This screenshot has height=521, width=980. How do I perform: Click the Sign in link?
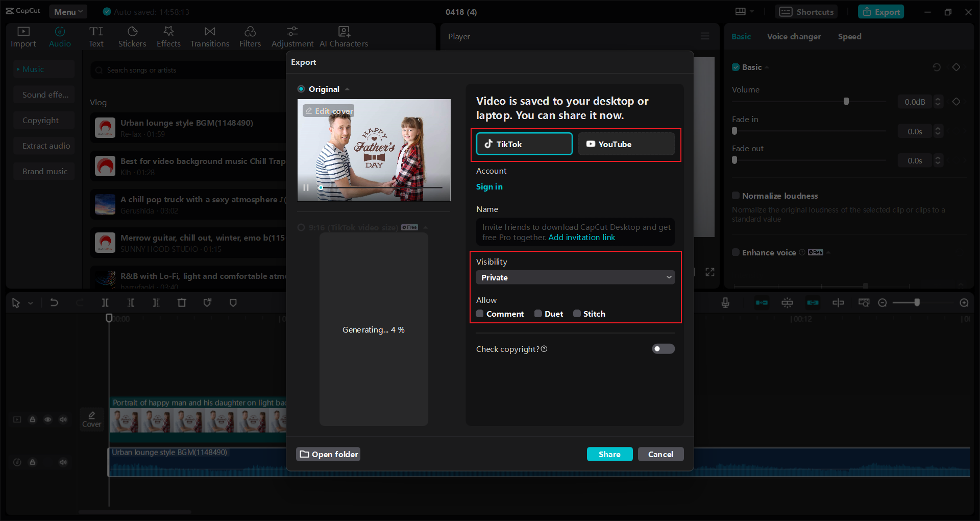(489, 187)
